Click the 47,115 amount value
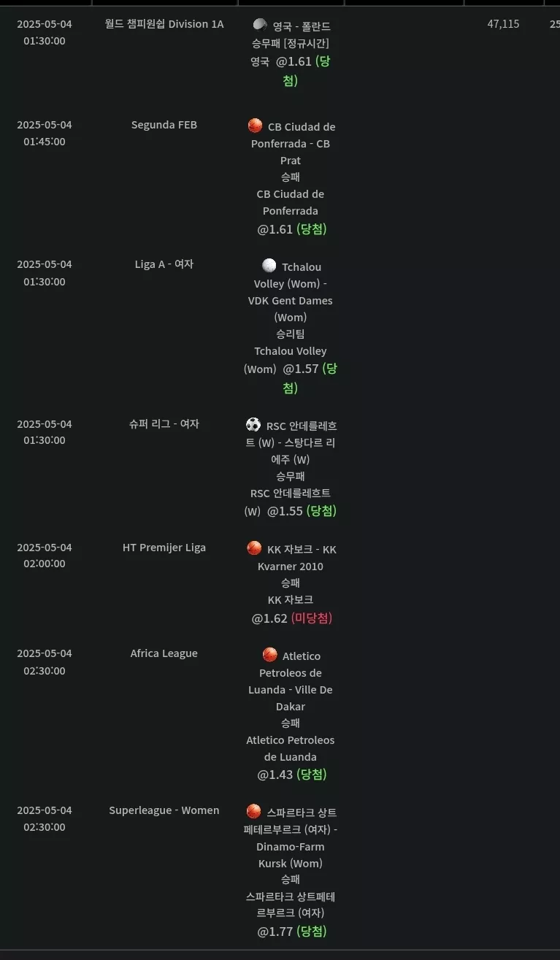Image resolution: width=560 pixels, height=960 pixels. pyautogui.click(x=504, y=24)
